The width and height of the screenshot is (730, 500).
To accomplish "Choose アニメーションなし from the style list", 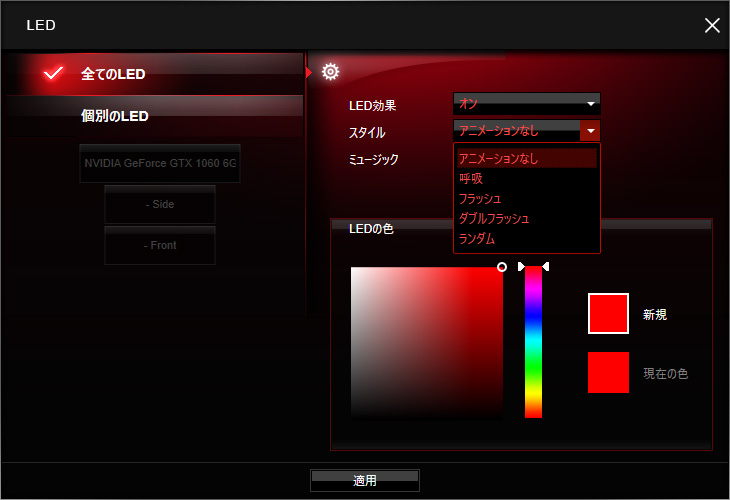I will point(527,158).
